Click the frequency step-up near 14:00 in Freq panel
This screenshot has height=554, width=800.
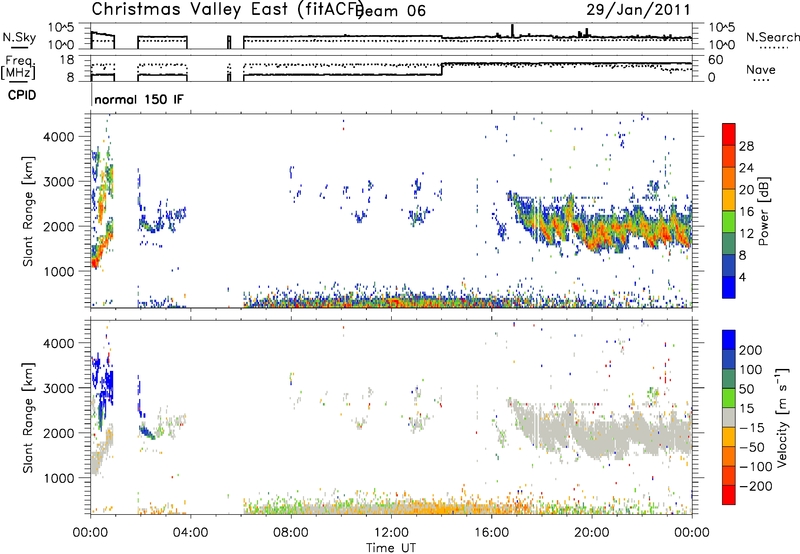(442, 69)
